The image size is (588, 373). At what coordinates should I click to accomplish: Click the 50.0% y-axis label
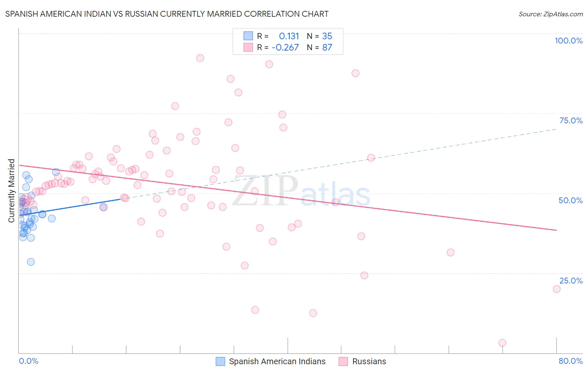(570, 200)
